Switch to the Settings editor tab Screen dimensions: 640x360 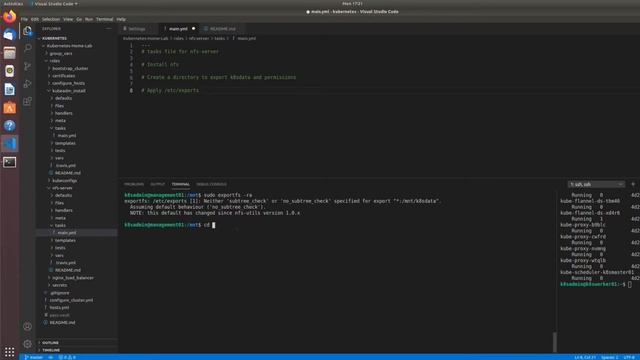click(137, 29)
